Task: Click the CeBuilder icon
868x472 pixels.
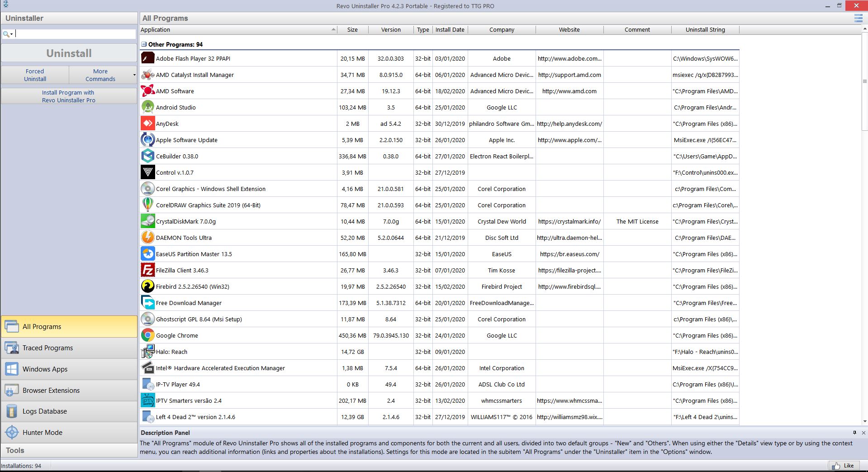Action: click(147, 156)
